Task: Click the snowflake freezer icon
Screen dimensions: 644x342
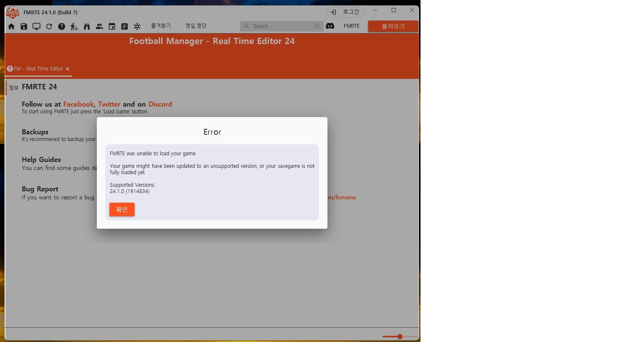Action: [x=137, y=26]
